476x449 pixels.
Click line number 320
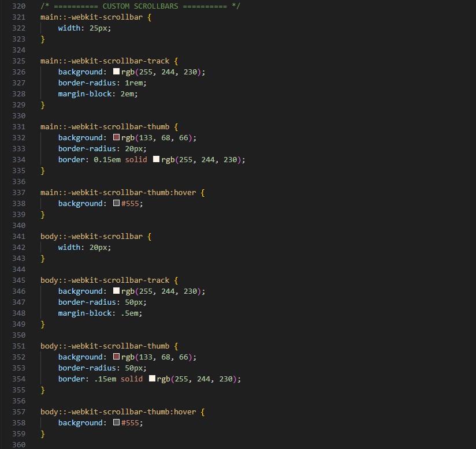[x=19, y=6]
